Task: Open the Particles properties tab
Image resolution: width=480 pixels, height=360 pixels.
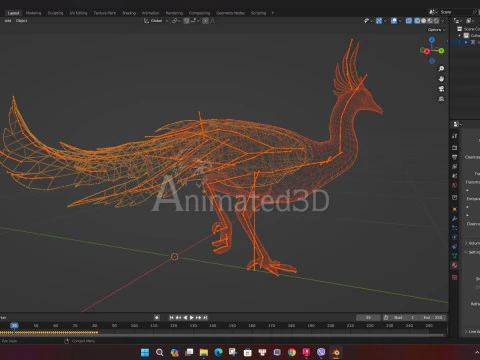Action: 454,228
